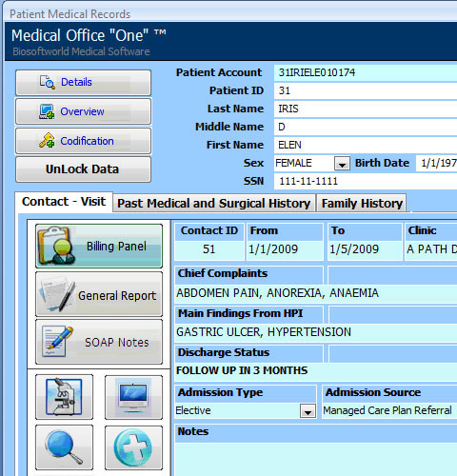Click the Birth Date field
The width and height of the screenshot is (457, 476).
[x=437, y=163]
